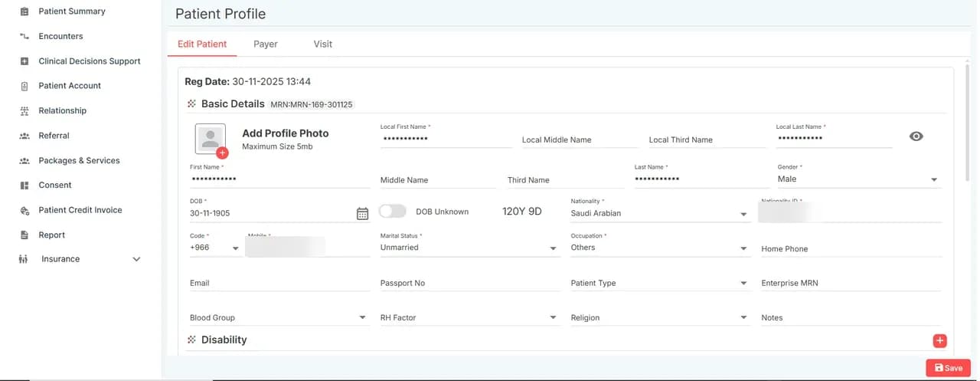
Task: Click the Last Name field
Action: [701, 179]
